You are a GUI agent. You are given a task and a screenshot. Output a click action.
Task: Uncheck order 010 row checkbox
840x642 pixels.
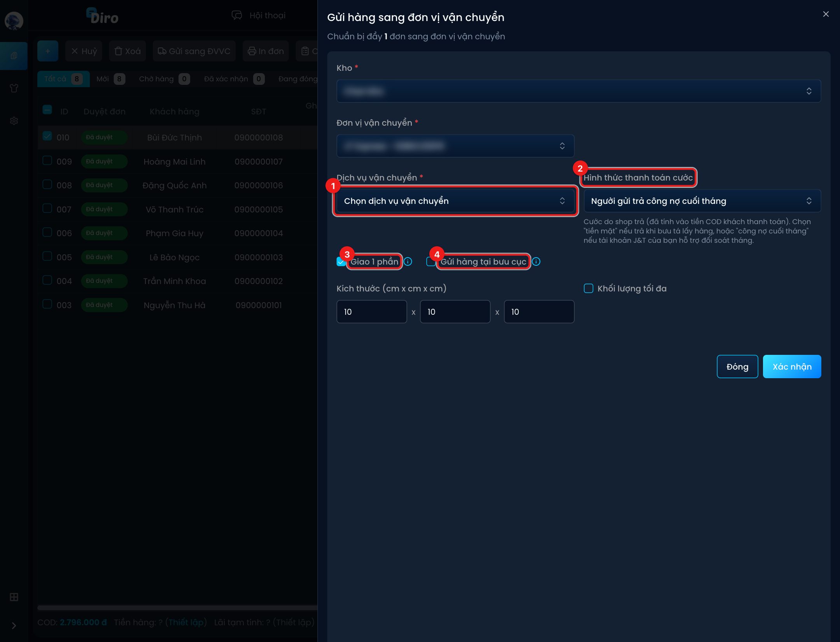point(47,136)
